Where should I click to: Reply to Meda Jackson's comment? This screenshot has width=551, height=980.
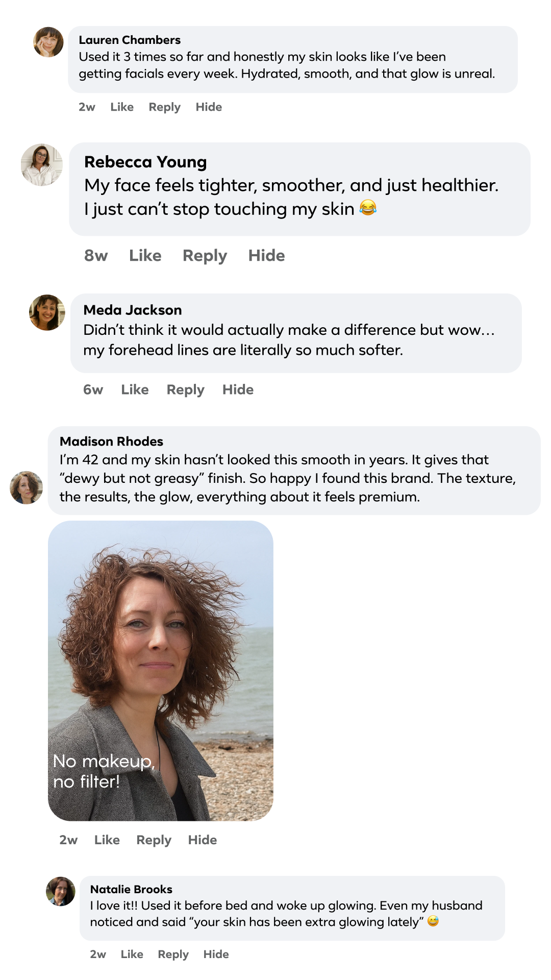click(185, 390)
